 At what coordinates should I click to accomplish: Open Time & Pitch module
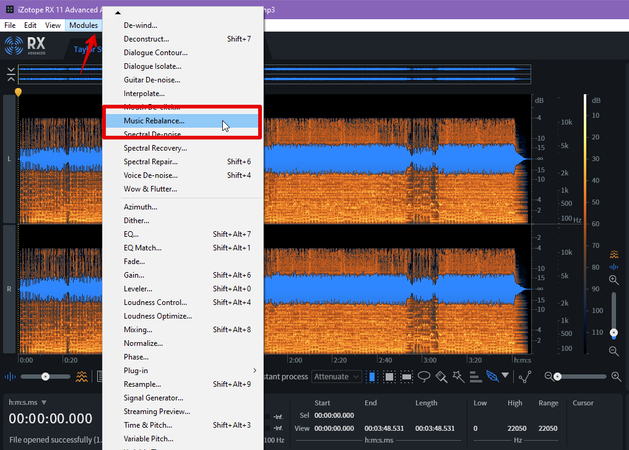(183, 425)
